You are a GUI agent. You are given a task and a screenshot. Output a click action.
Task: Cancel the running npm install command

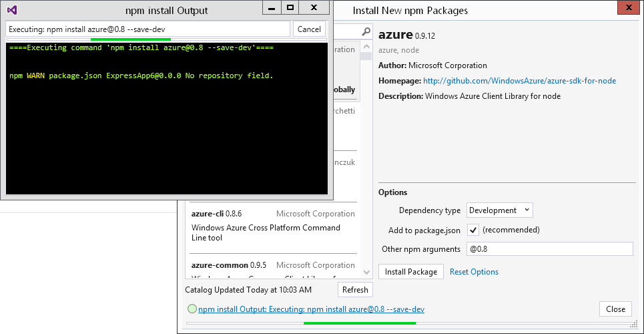pos(309,29)
